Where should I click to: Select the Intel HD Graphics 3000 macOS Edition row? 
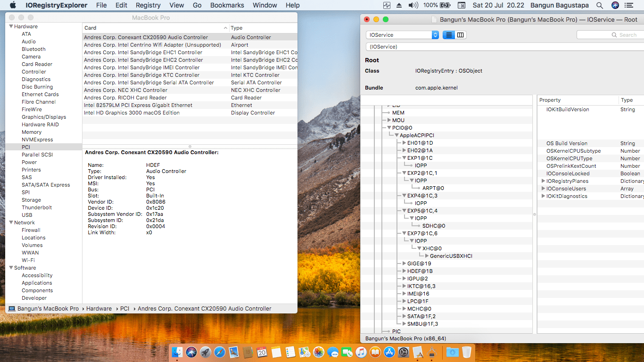click(x=190, y=113)
